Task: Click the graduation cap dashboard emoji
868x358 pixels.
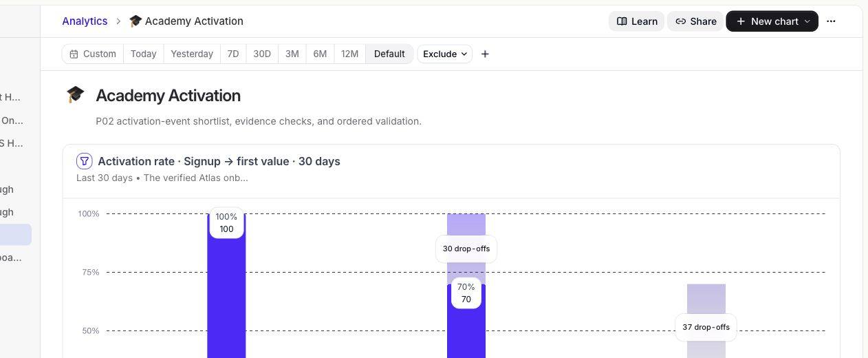Action: coord(75,95)
